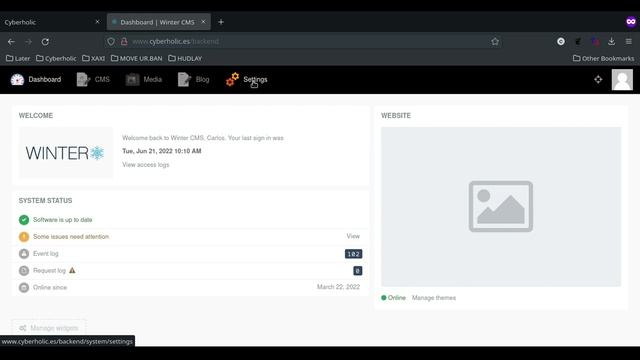This screenshot has height=360, width=640.
Task: Click the Request log warning triangle
Action: 72,270
